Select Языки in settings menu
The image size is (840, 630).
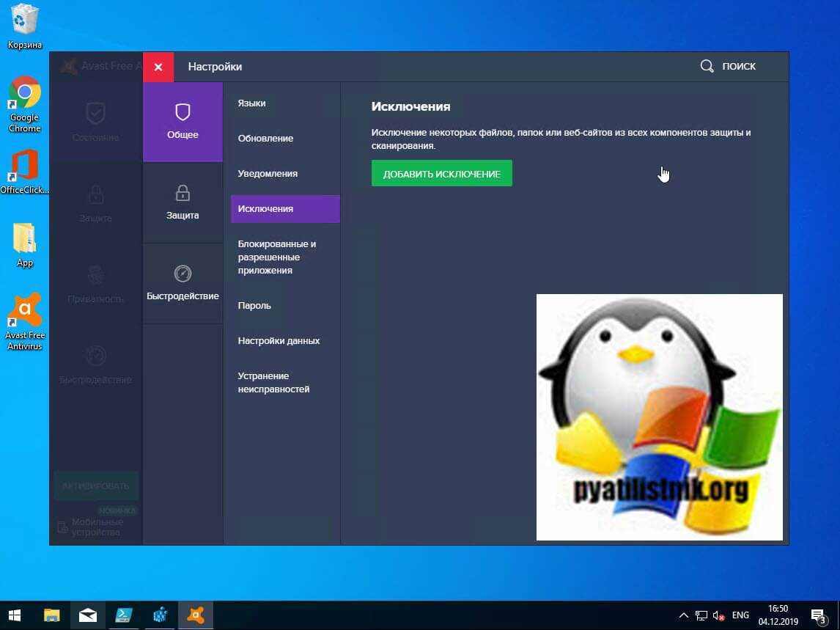pos(251,103)
